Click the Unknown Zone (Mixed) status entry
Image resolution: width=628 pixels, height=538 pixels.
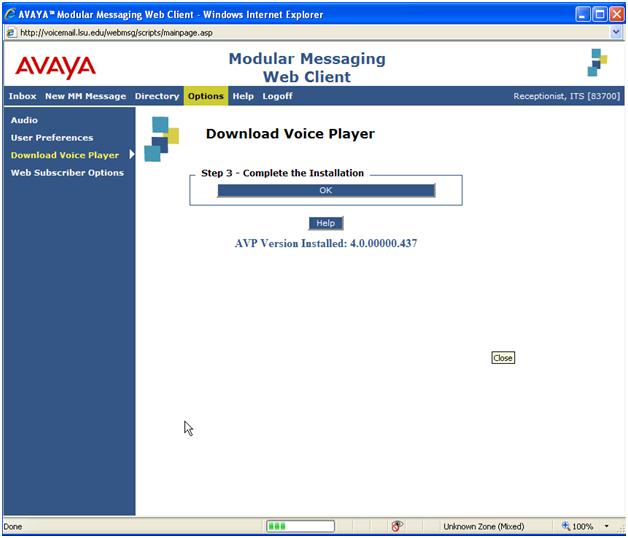point(483,526)
